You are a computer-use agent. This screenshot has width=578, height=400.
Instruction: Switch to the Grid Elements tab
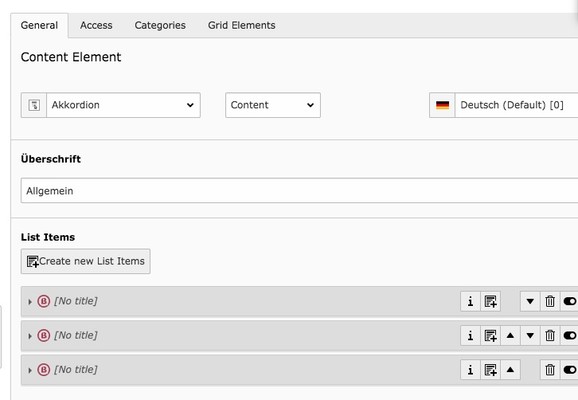click(241, 25)
